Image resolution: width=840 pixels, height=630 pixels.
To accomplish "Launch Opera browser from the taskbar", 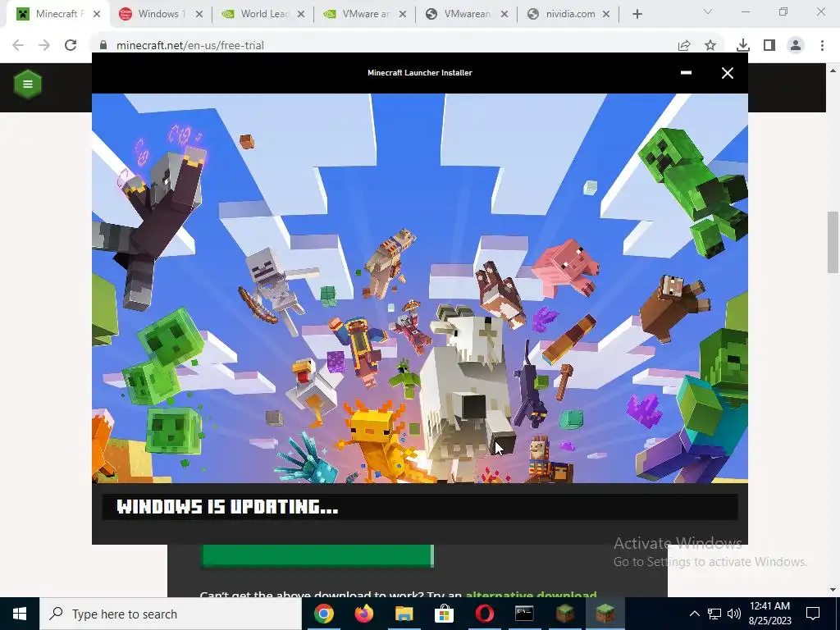I will point(484,614).
